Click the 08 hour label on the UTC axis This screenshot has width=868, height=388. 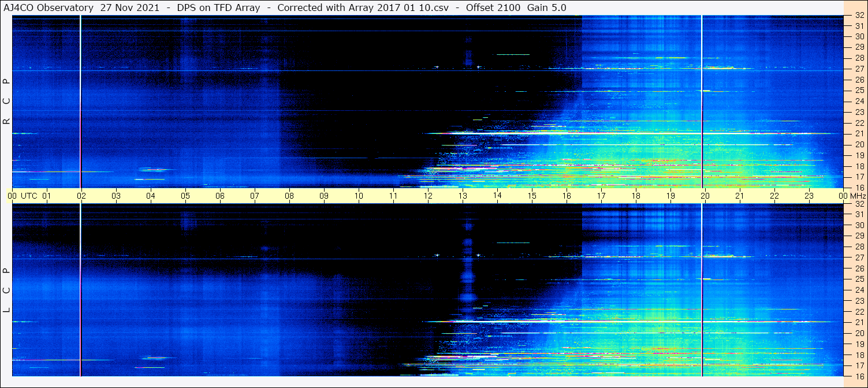click(x=289, y=196)
